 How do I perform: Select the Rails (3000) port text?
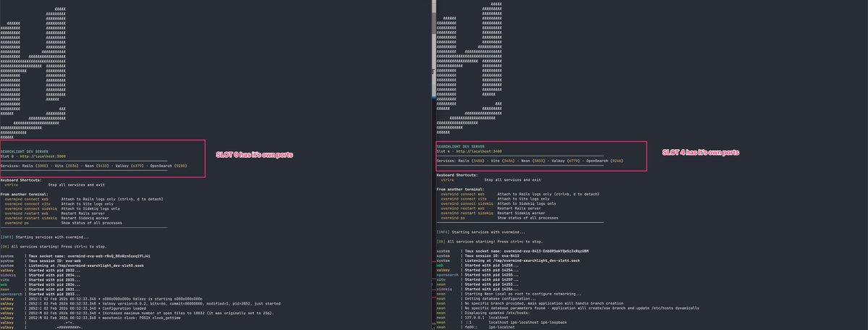(x=35, y=165)
